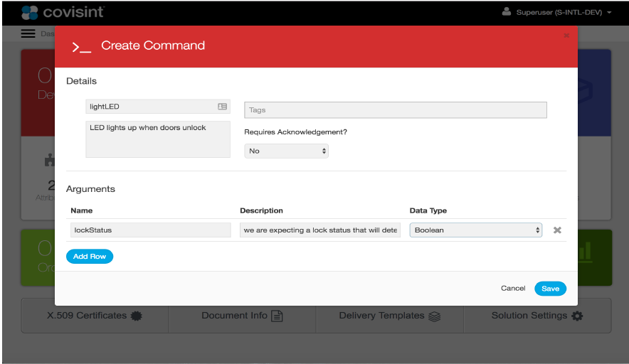Close the Create Command dialog
The width and height of the screenshot is (629, 364).
tap(566, 35)
